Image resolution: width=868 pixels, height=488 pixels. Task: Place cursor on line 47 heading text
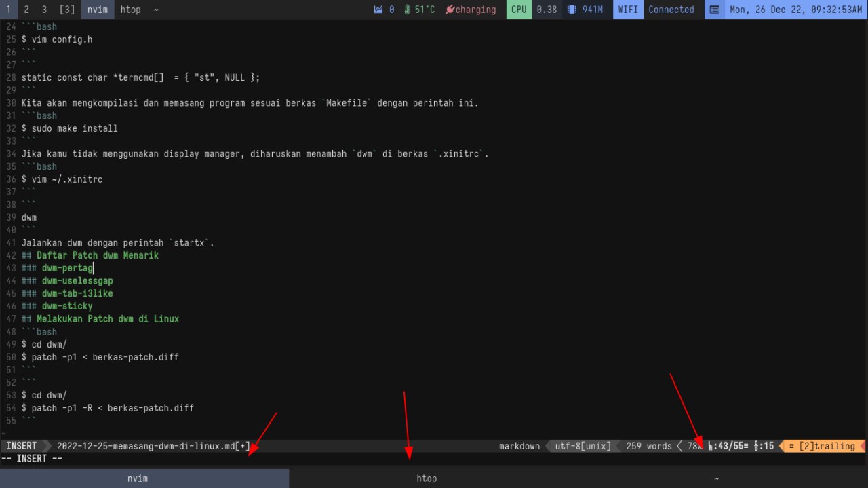pos(107,319)
